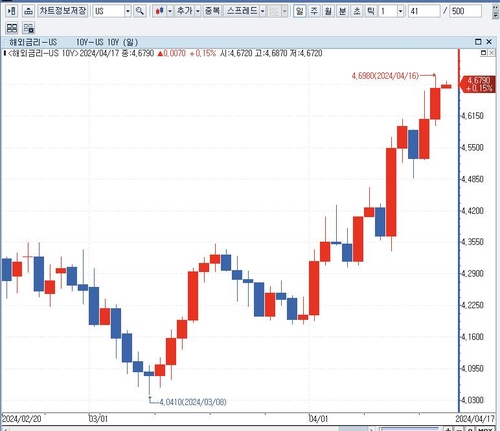Click the legend percentage +0.15%
Screen dimensions: 500x431
point(203,53)
